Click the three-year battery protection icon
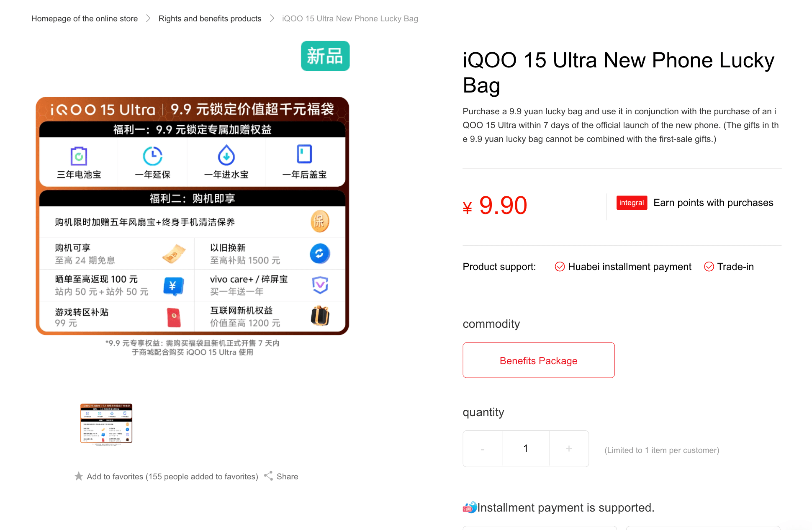The height and width of the screenshot is (530, 812). point(79,156)
